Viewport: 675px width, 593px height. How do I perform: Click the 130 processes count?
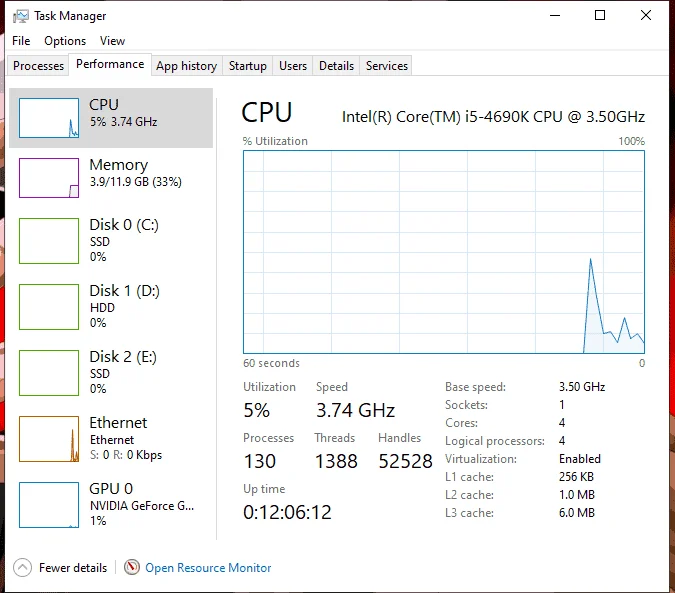point(260,461)
